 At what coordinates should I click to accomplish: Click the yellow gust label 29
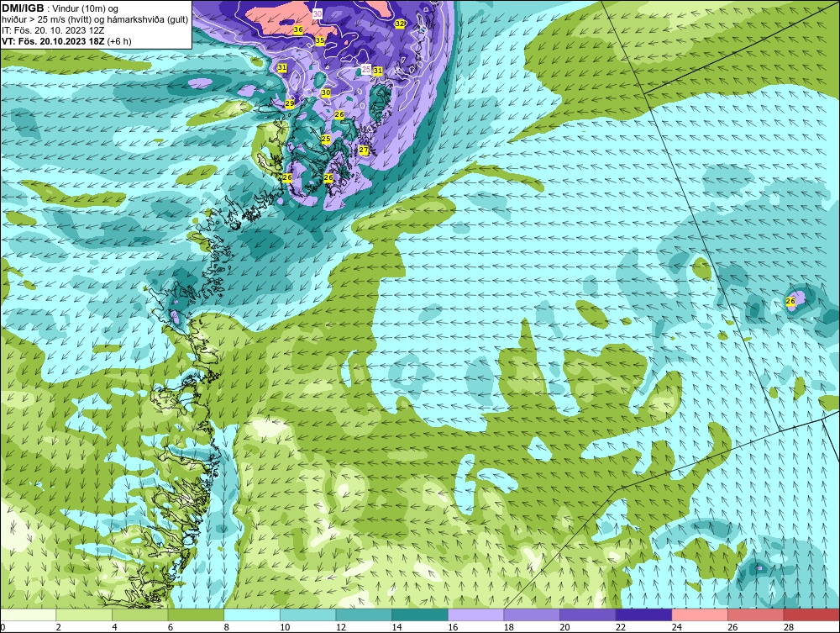[x=289, y=103]
